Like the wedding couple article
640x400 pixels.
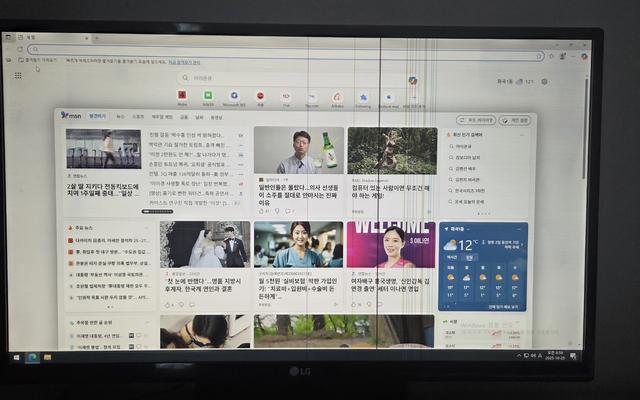tap(167, 304)
